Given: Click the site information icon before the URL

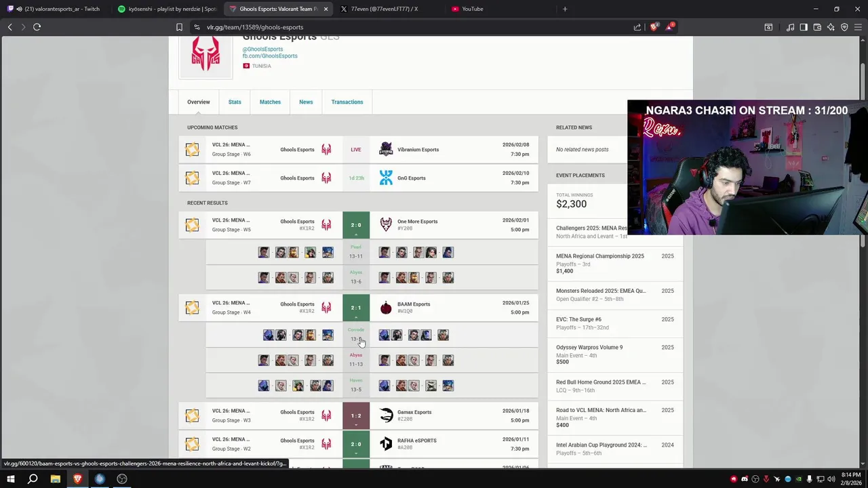Looking at the screenshot, I should pyautogui.click(x=197, y=27).
